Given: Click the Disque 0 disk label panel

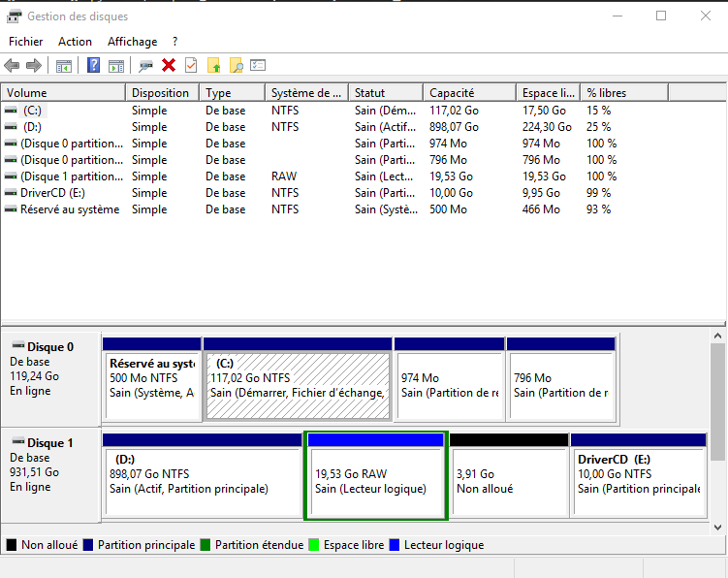Looking at the screenshot, I should click(51, 379).
